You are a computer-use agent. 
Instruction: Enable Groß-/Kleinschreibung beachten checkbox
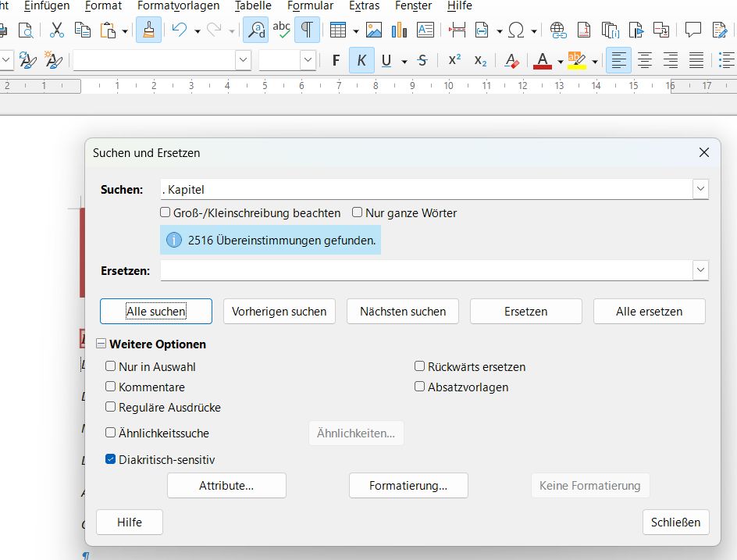166,212
